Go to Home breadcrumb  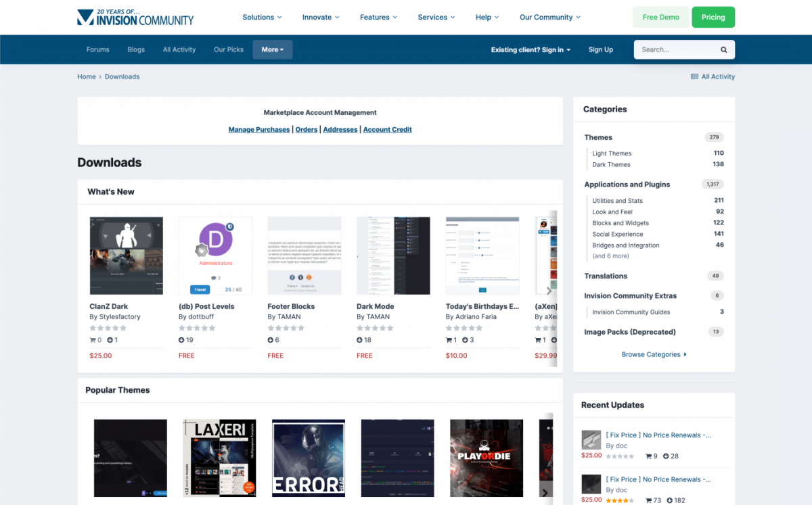coord(87,76)
